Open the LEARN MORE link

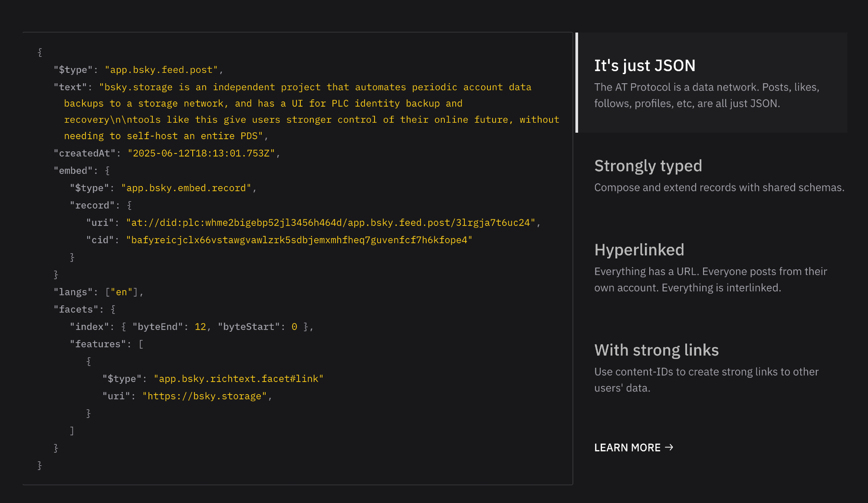628,447
